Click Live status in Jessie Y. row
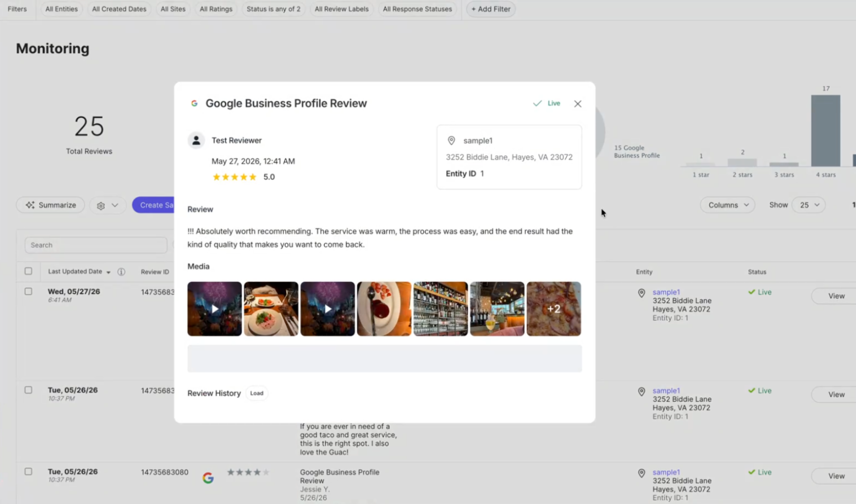Screen dimensions: 856x504 [x=760, y=472]
